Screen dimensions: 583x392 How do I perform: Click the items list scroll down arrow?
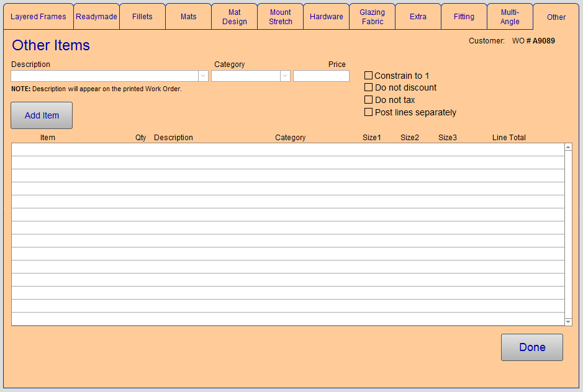pos(568,322)
